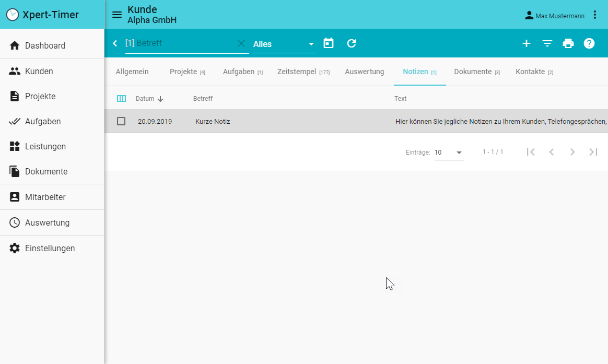Open the Max Mustermann user menu
This screenshot has height=364, width=608.
[x=555, y=16]
